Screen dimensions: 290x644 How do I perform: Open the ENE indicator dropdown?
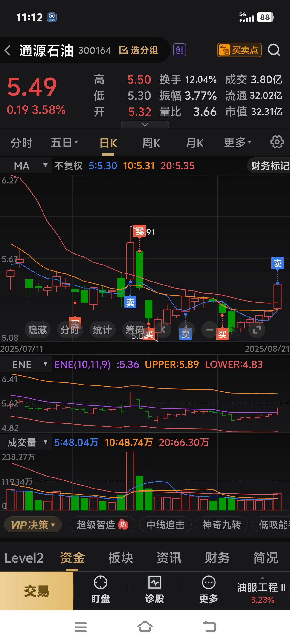[x=26, y=364]
